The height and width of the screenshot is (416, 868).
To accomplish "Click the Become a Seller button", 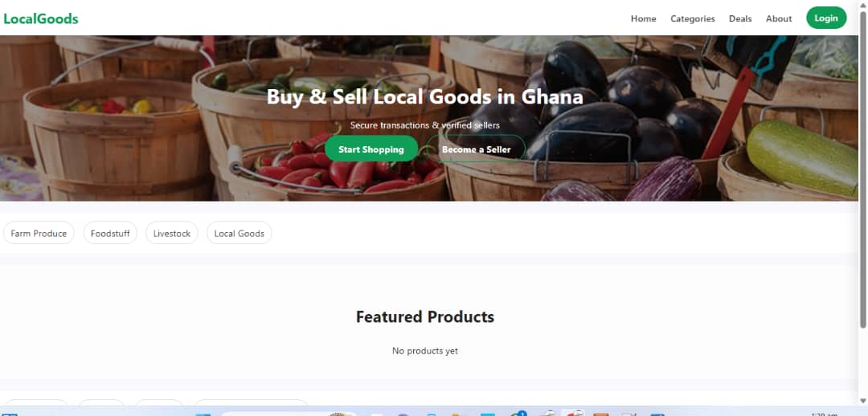I will tap(476, 149).
